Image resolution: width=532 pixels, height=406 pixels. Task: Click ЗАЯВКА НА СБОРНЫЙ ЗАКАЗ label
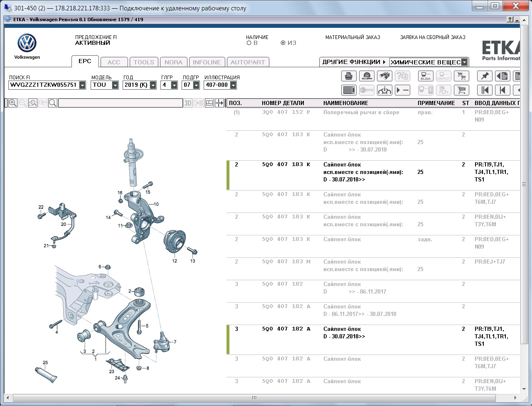click(433, 37)
